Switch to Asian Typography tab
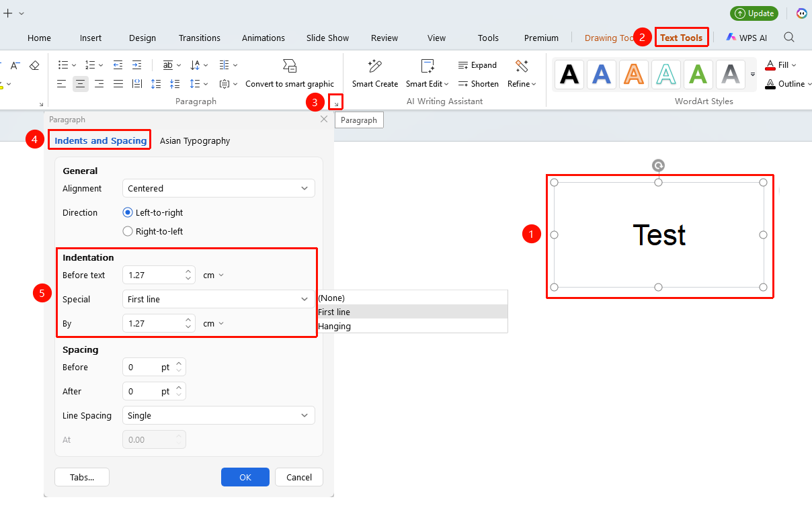 pyautogui.click(x=195, y=140)
